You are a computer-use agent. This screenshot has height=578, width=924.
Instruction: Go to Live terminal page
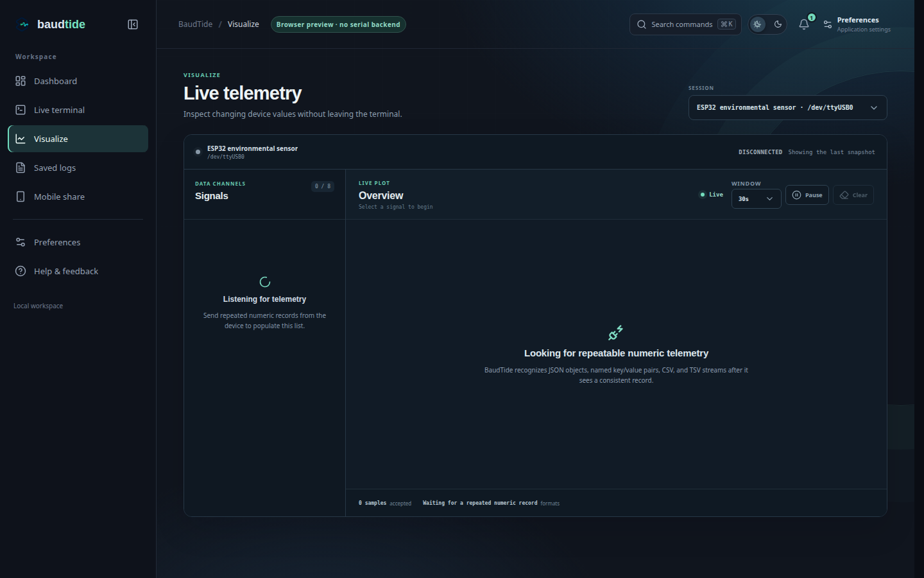point(78,110)
